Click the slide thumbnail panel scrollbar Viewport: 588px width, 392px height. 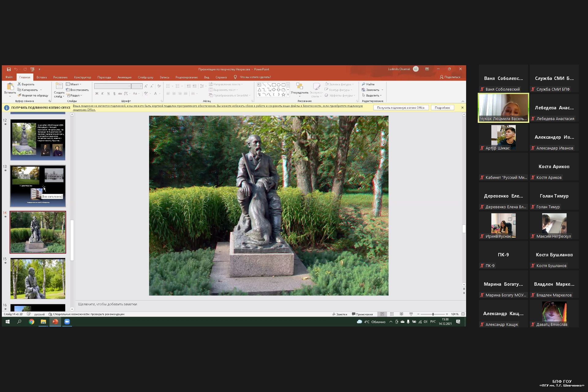pos(72,240)
